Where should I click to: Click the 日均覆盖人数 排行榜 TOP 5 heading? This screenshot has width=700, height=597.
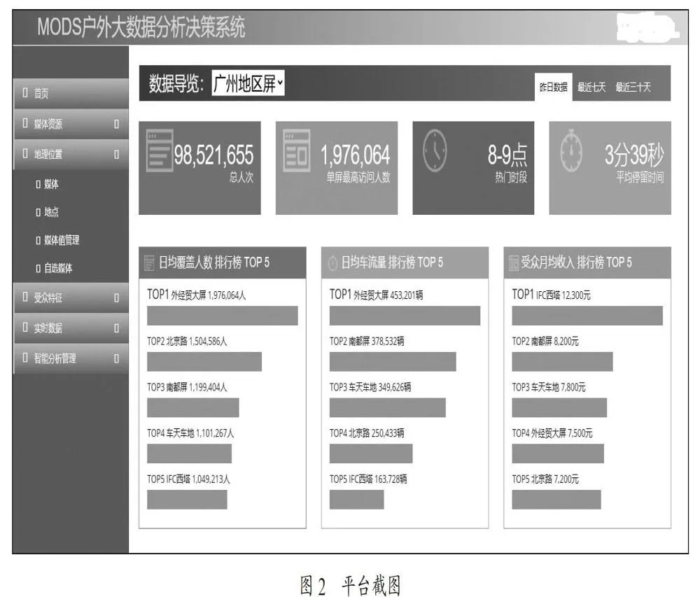tap(214, 262)
